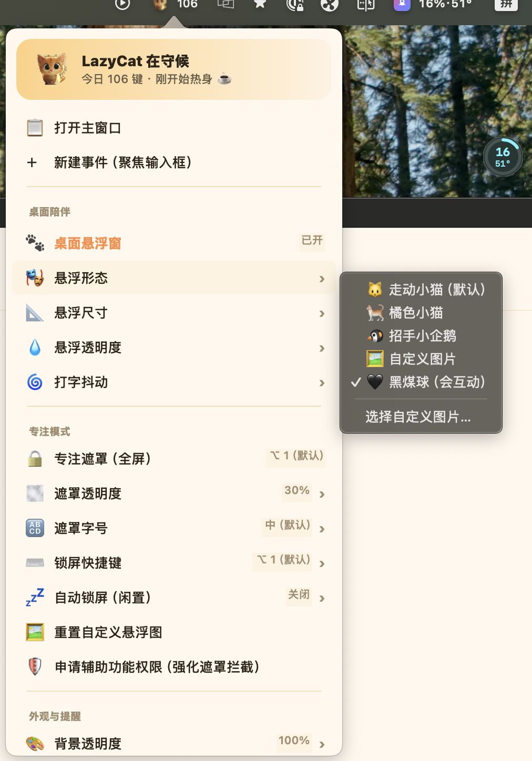Viewport: 532px width, 761px height.
Task: Click the triangle ruler icon for 悬浮尺寸
Action: [35, 313]
